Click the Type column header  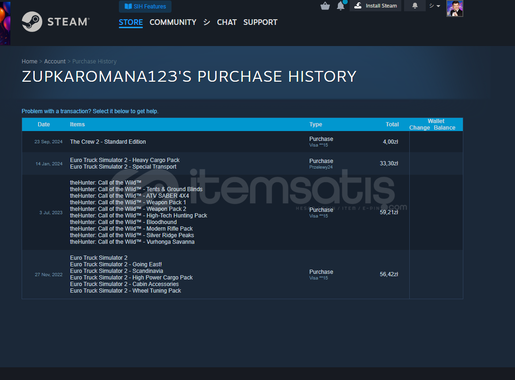click(x=316, y=124)
